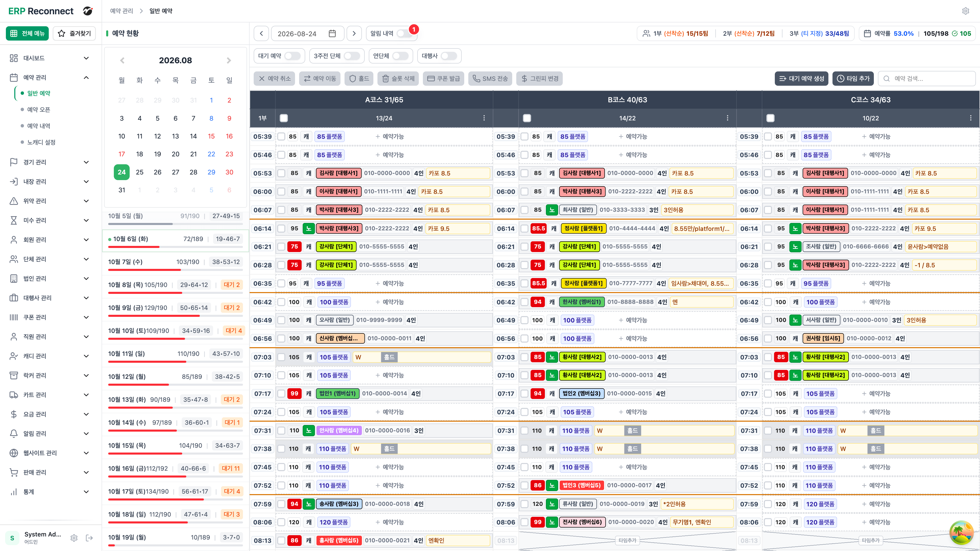The width and height of the screenshot is (980, 551).
Task: Click the 전체 메뉴 button
Action: pos(27,33)
